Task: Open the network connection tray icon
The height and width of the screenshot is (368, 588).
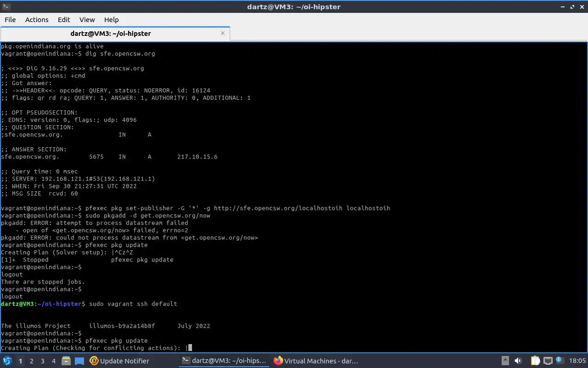Action: point(548,361)
